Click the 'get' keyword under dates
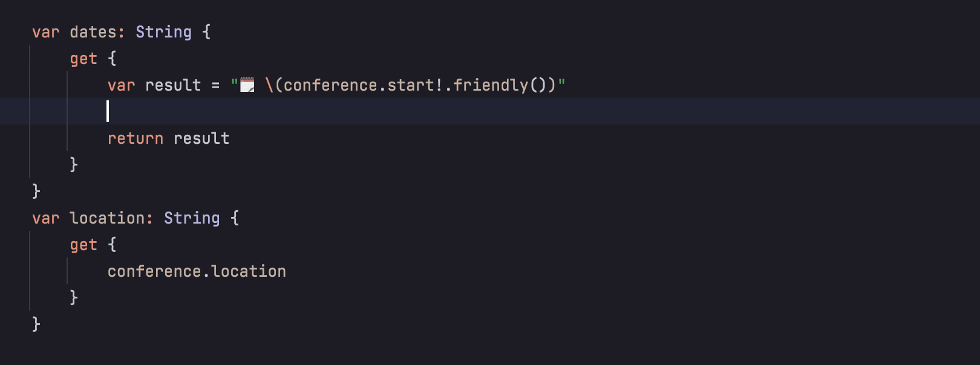This screenshot has height=365, width=980. click(x=83, y=59)
